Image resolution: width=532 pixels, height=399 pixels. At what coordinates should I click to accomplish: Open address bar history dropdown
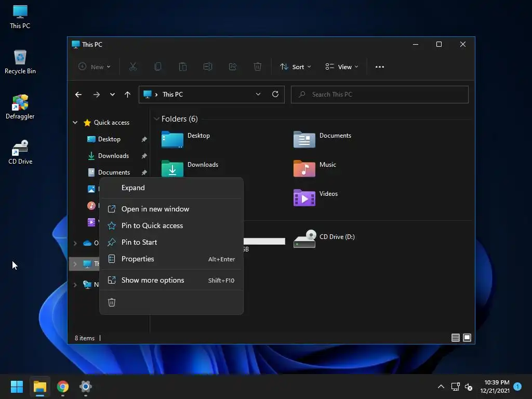[x=258, y=95]
